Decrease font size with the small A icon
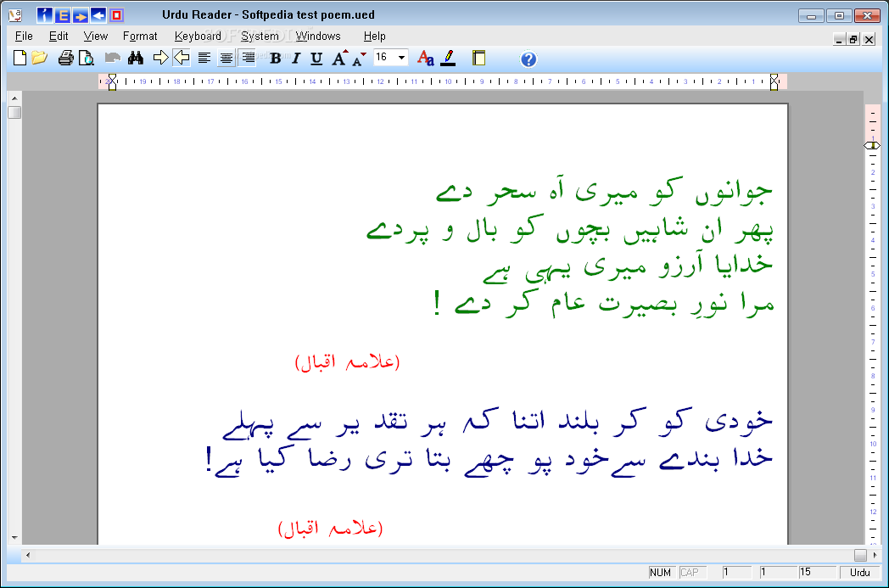 pos(359,59)
